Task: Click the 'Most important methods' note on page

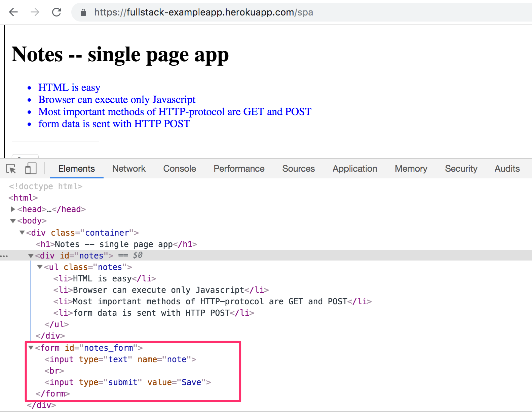Action: coord(175,112)
